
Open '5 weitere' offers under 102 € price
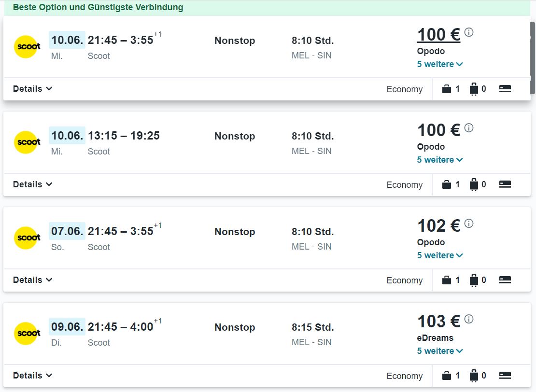pos(440,255)
